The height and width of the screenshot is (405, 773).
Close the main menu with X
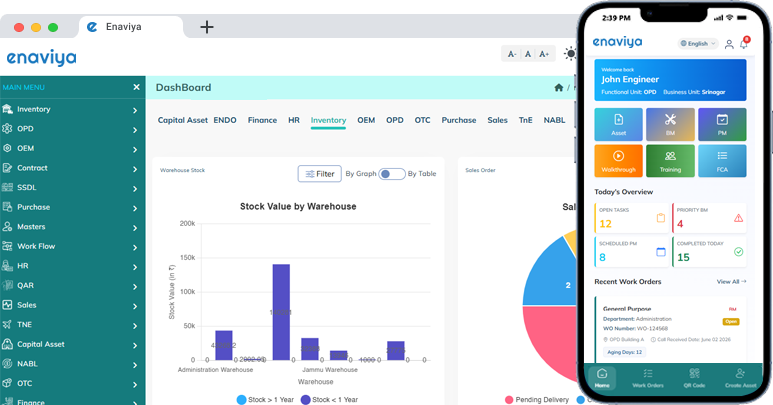(136, 87)
